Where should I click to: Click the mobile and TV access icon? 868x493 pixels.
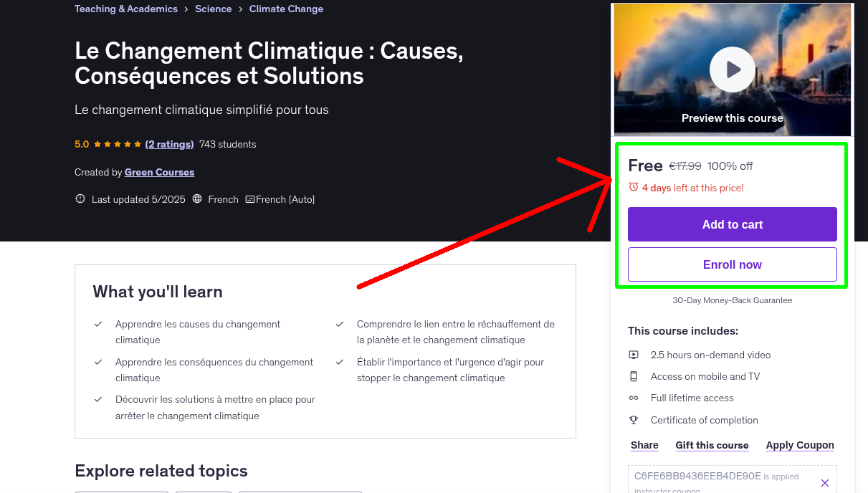(x=634, y=375)
